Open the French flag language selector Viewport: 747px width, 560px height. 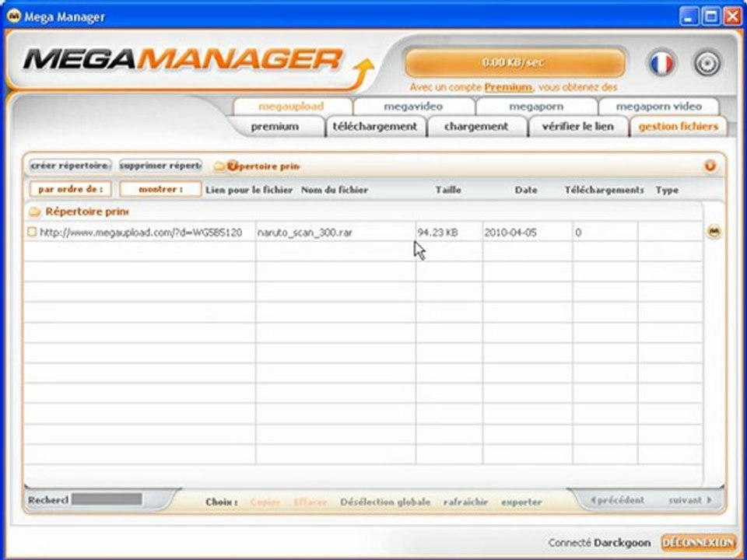tap(661, 63)
